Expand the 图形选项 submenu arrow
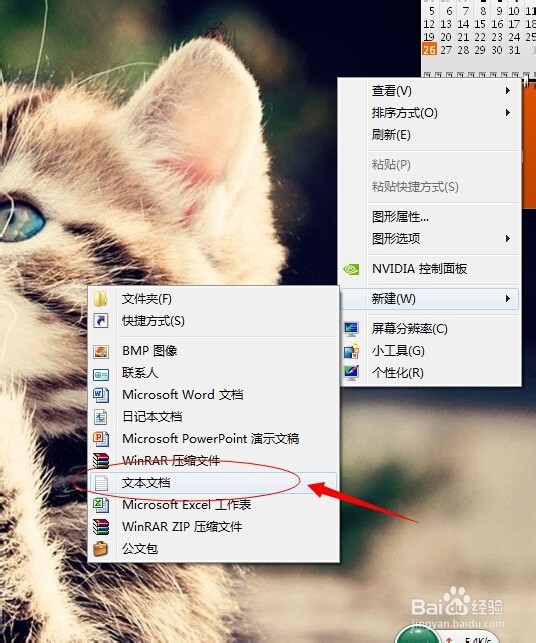 point(508,239)
